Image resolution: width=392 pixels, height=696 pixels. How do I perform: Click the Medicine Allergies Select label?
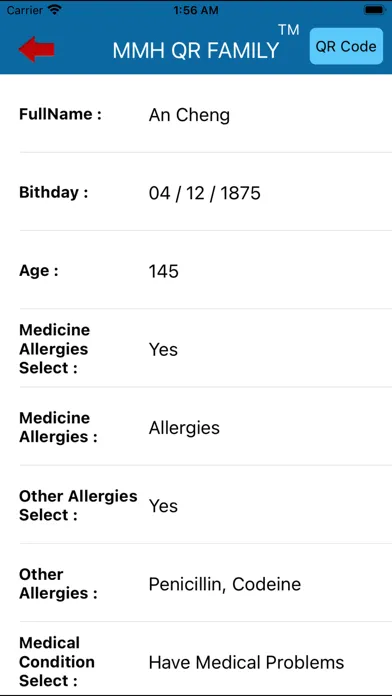55,349
